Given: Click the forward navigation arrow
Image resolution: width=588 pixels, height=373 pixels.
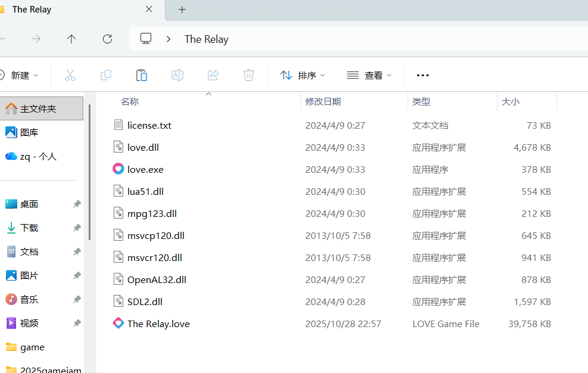Looking at the screenshot, I should pos(36,39).
